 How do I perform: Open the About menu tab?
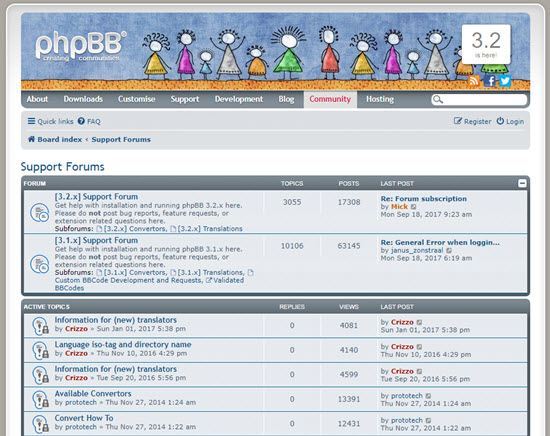pos(37,99)
